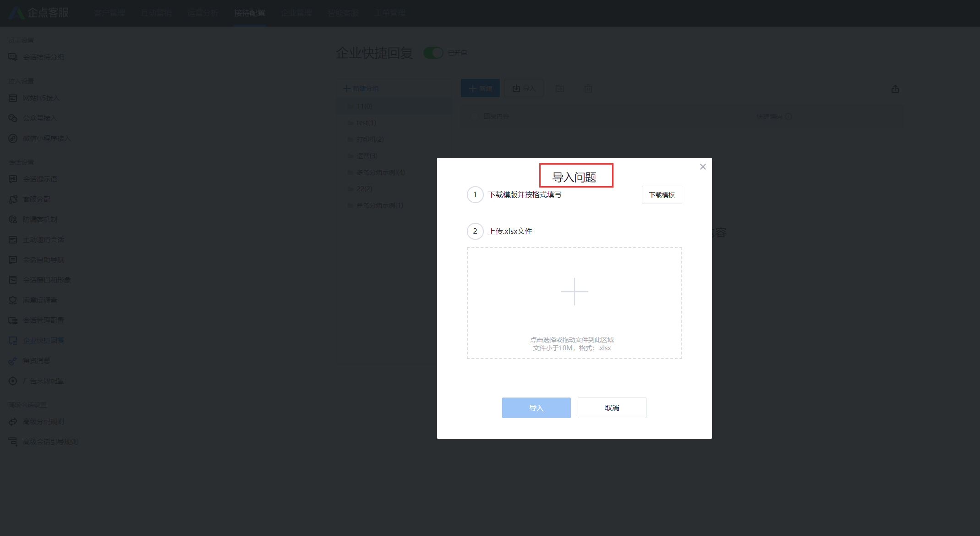Click the 主动邀请会话 sidebar icon
Image resolution: width=980 pixels, height=536 pixels.
tap(13, 240)
